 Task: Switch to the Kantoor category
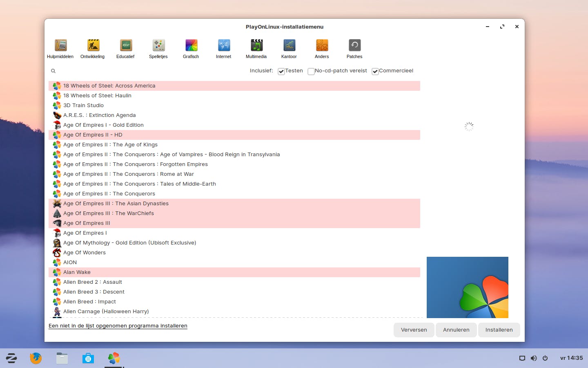(289, 48)
